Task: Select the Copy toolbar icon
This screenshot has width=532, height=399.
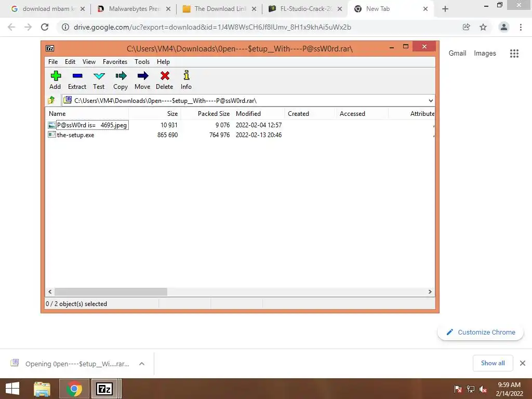Action: 121,76
